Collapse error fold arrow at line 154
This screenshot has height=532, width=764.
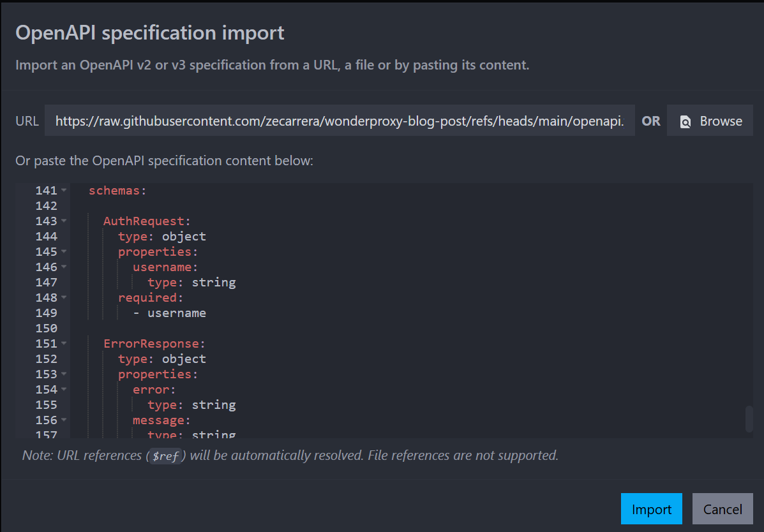click(64, 388)
